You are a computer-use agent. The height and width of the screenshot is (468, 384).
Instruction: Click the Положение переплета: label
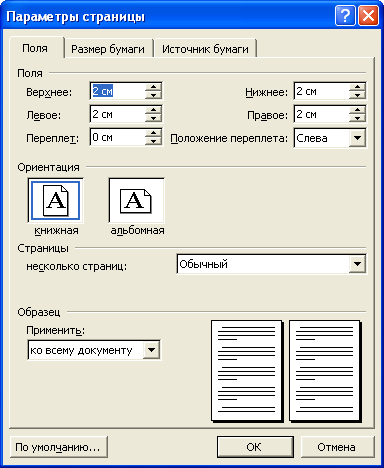229,138
